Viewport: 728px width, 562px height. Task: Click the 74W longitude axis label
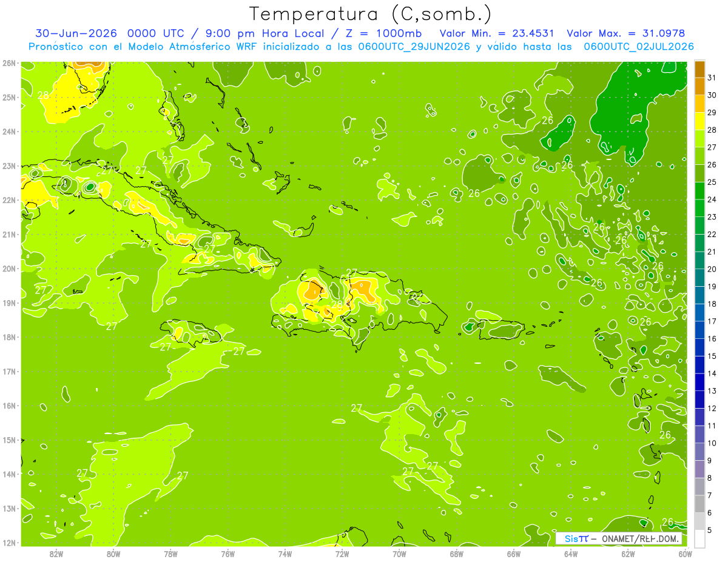coord(285,554)
